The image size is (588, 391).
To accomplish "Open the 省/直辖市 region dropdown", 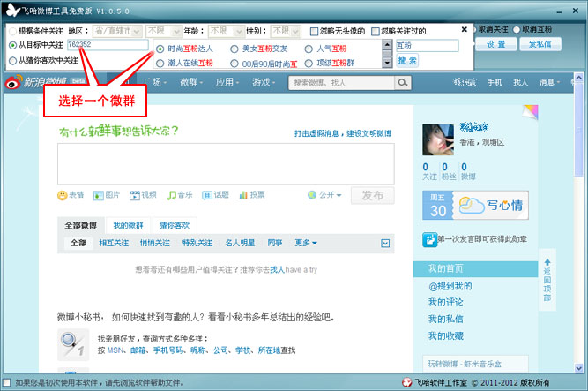I will click(117, 31).
